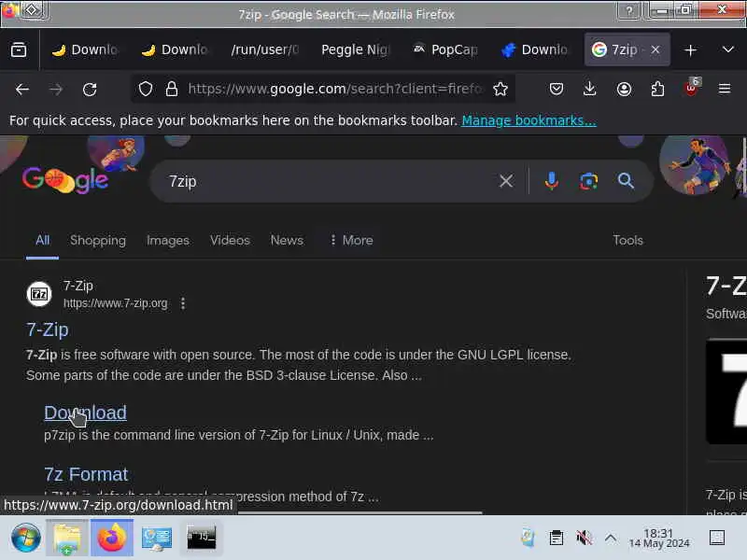Screen dimensions: 747x560
Task: Open clipboard tray icon
Action: 556,539
